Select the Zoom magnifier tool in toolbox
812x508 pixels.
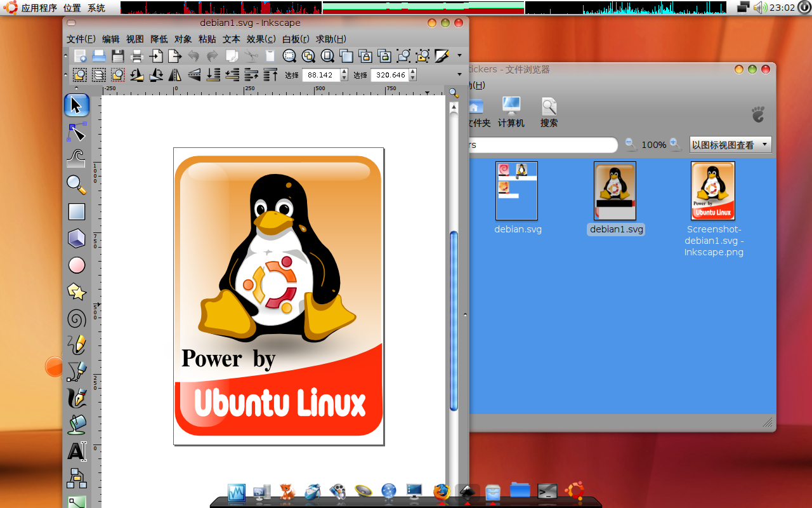pyautogui.click(x=77, y=185)
